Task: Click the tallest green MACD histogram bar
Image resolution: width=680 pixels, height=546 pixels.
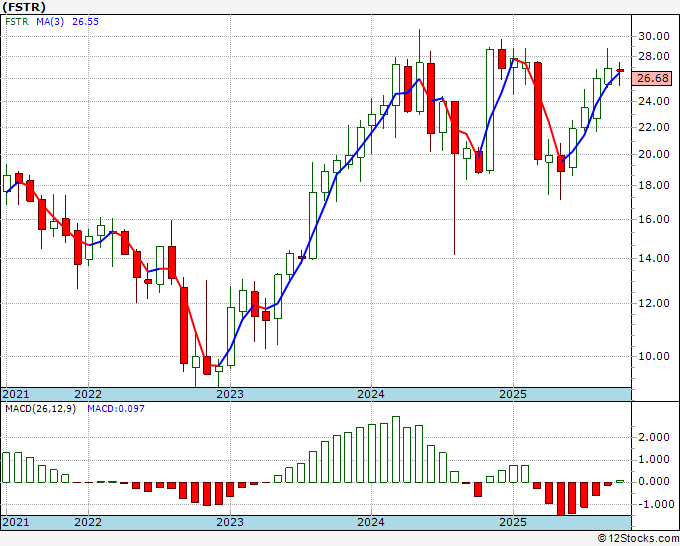Action: tap(396, 449)
